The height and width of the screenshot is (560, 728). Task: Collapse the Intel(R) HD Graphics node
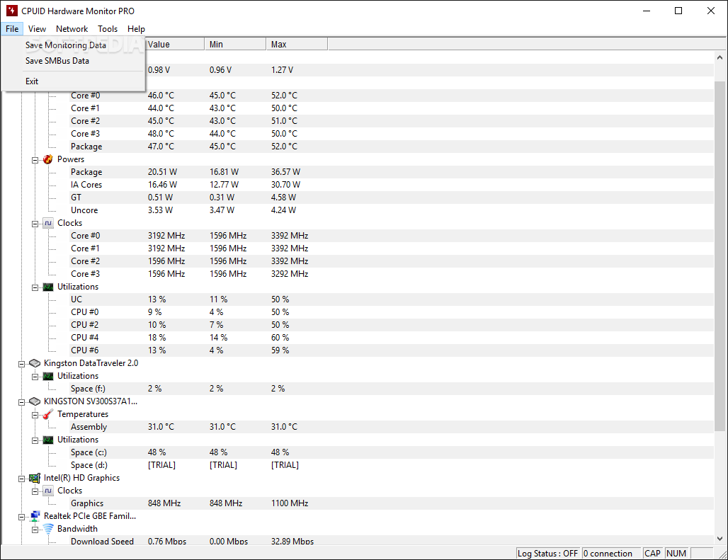coord(21,479)
